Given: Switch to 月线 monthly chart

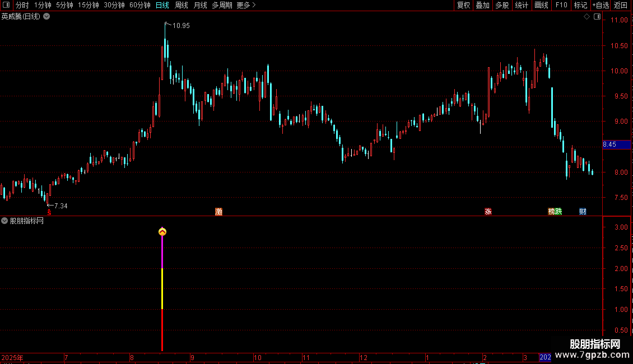Looking at the screenshot, I should coord(200,5).
